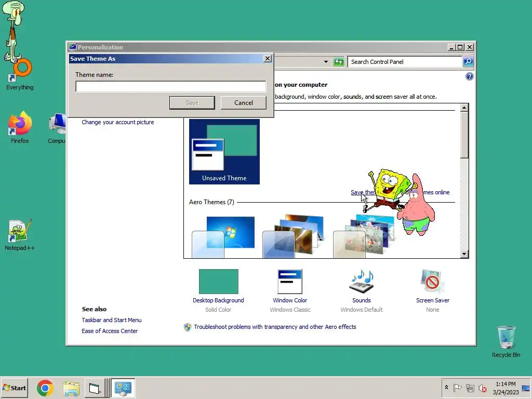The image size is (532, 399).
Task: Close the Personalization window
Action: pos(470,47)
